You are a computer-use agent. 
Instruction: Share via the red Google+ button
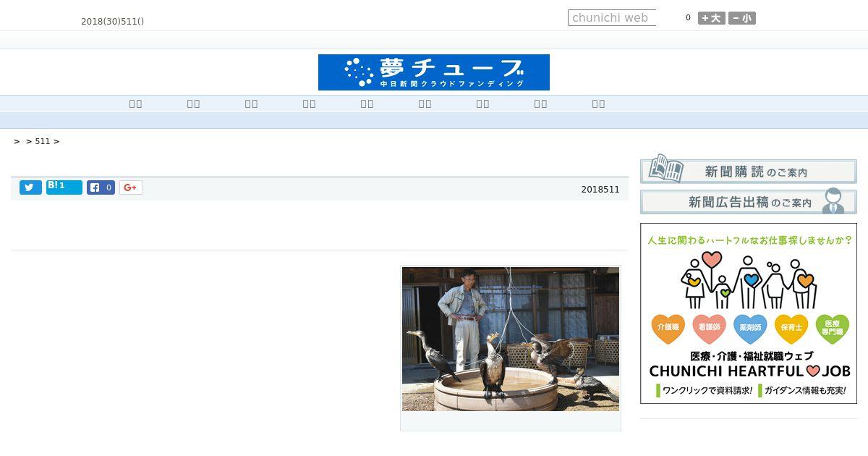click(x=131, y=187)
